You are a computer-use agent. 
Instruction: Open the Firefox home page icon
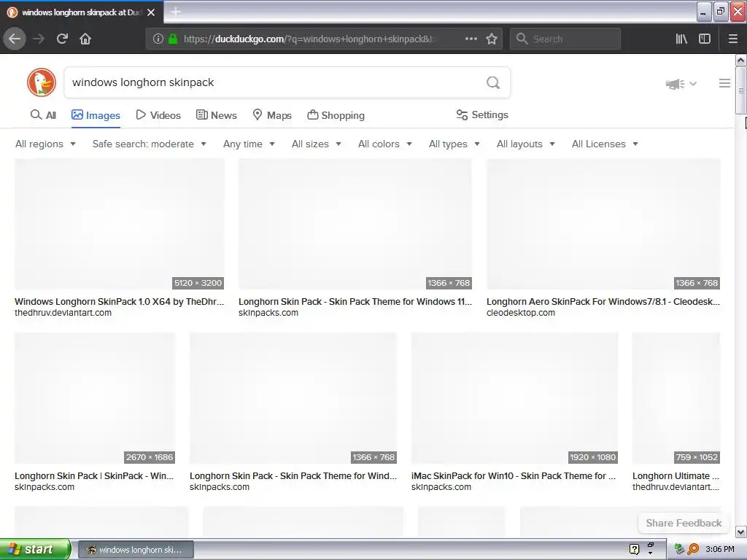(x=85, y=39)
